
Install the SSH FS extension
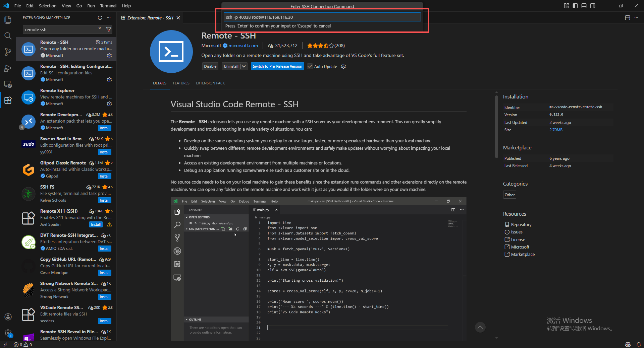(105, 200)
